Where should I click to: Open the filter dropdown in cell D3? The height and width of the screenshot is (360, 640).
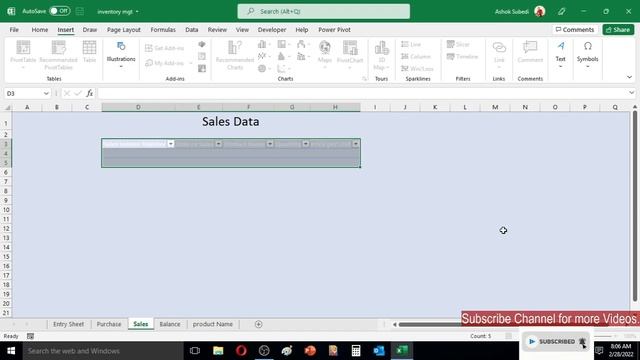[x=171, y=144]
